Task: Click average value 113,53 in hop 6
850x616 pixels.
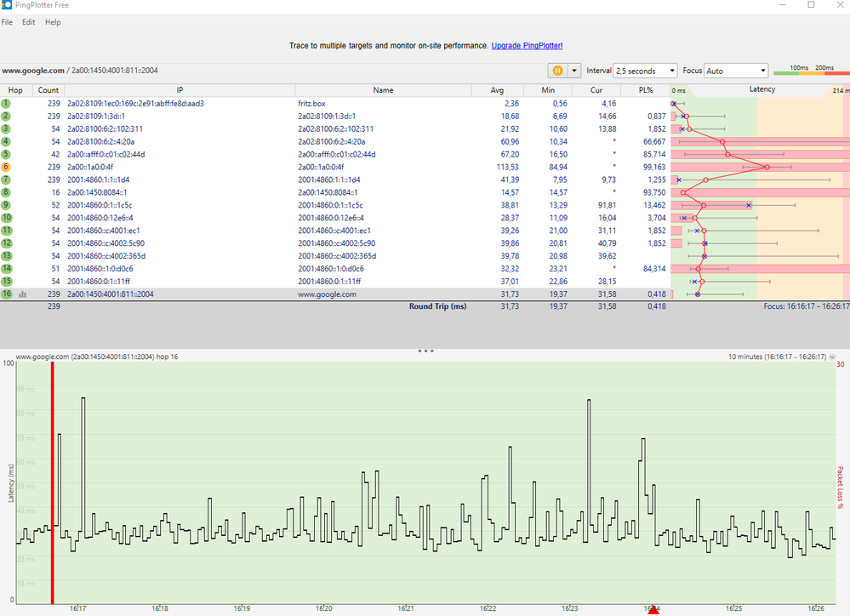Action: tap(507, 167)
